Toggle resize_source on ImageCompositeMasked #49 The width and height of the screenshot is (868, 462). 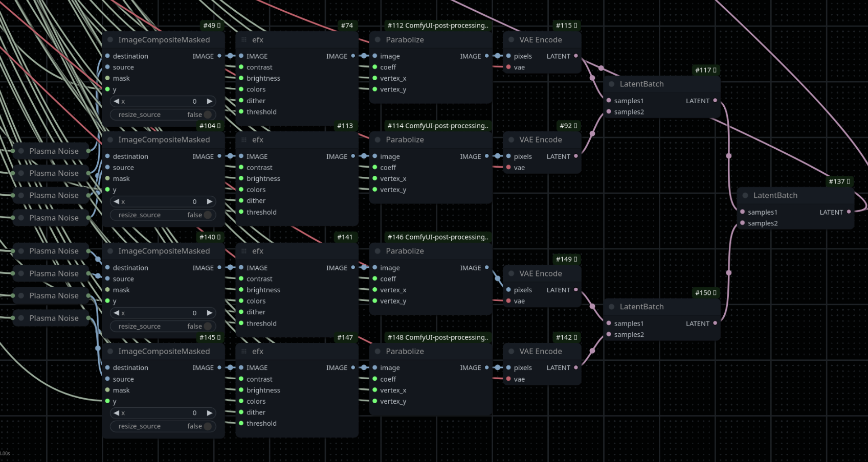point(163,115)
